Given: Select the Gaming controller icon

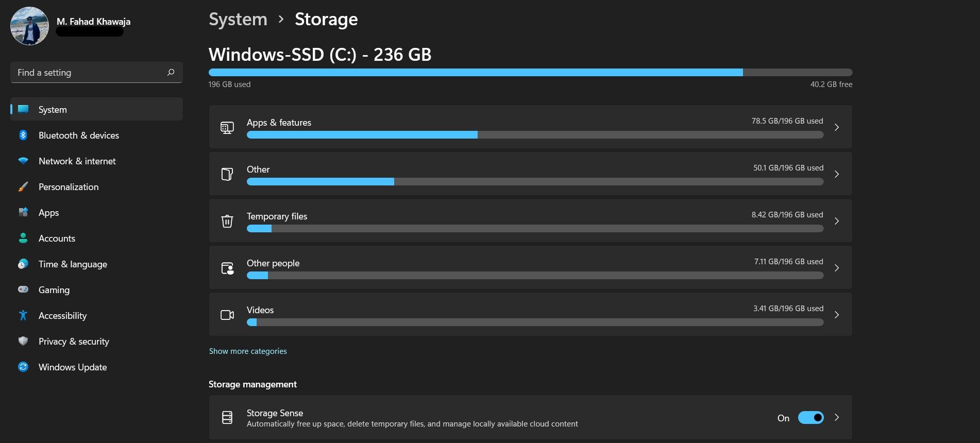Looking at the screenshot, I should click(24, 289).
